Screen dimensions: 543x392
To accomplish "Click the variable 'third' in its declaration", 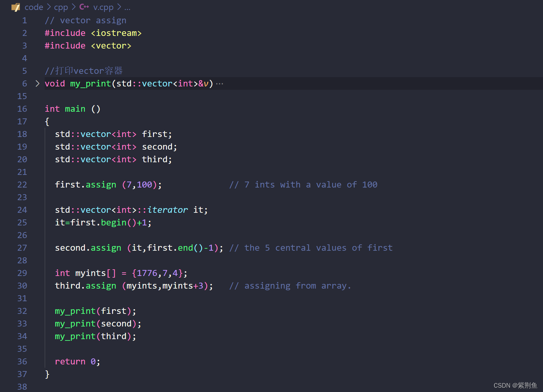I will point(155,159).
